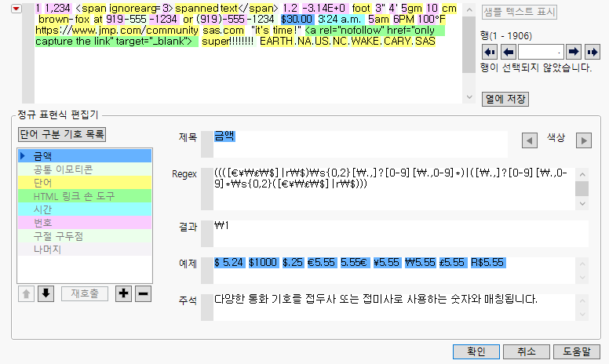Click the 주석 comment field
The image size is (609, 364).
pos(393,308)
